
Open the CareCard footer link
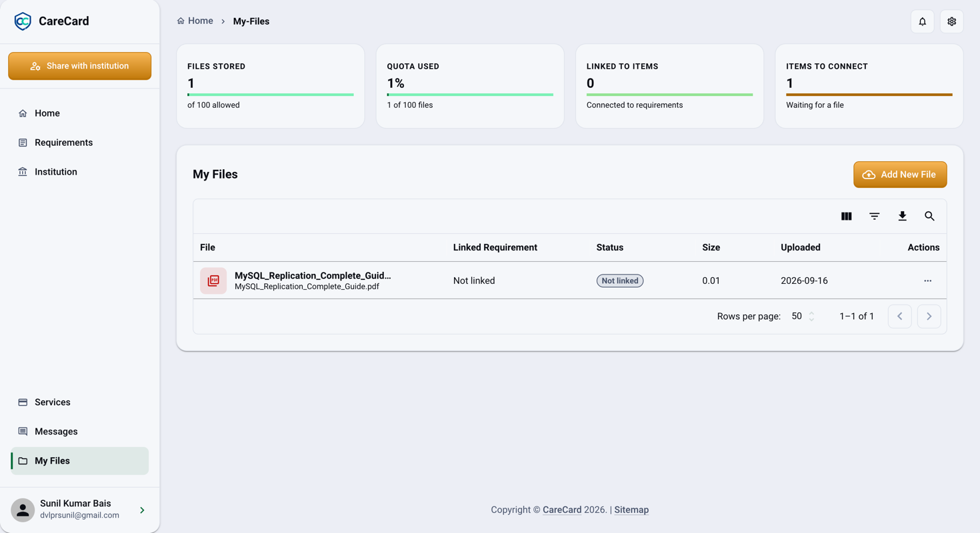click(562, 510)
